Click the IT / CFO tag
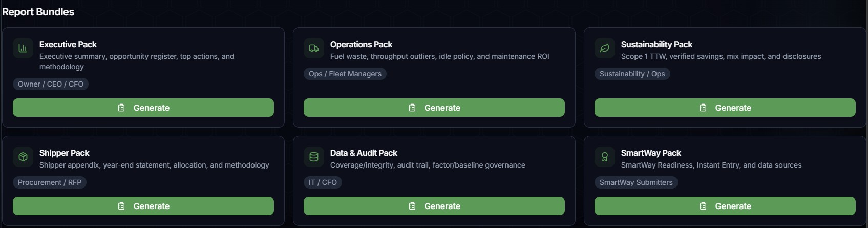This screenshot has height=228, width=868. [x=323, y=182]
